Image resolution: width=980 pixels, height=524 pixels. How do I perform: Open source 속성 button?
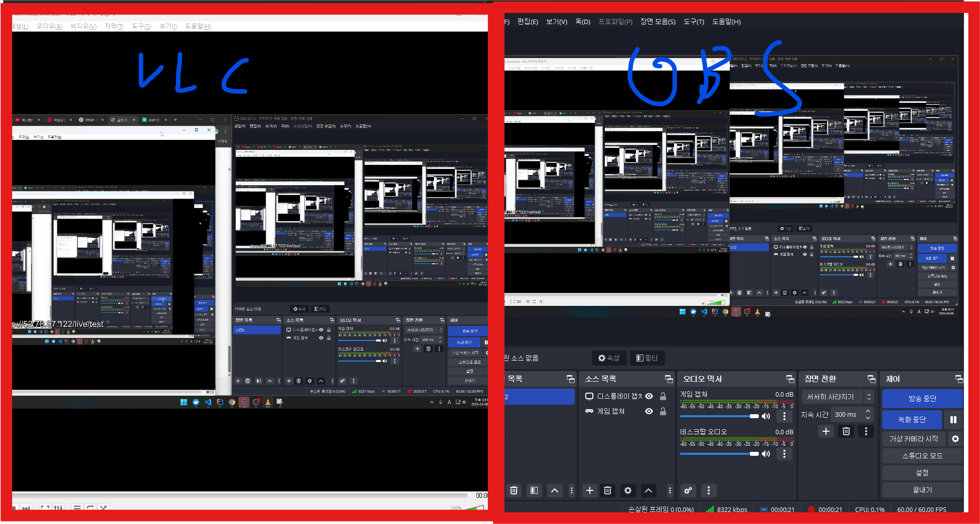point(609,358)
